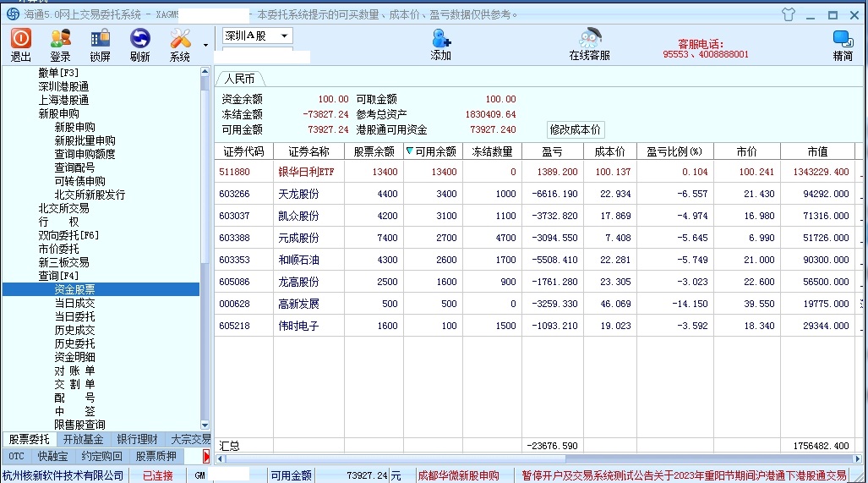Switch to 开放基金 tab

(83, 439)
